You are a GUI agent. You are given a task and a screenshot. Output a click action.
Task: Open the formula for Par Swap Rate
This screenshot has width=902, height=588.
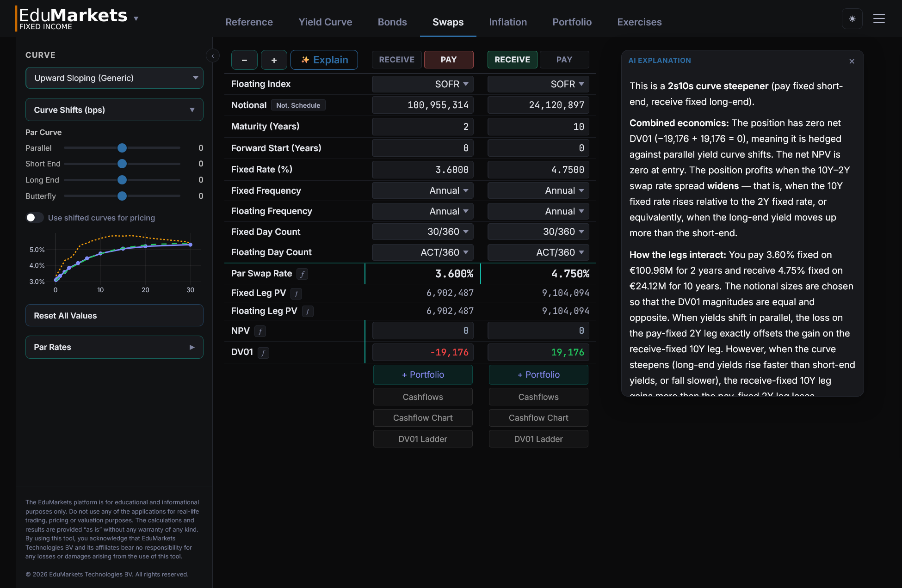pyautogui.click(x=302, y=274)
